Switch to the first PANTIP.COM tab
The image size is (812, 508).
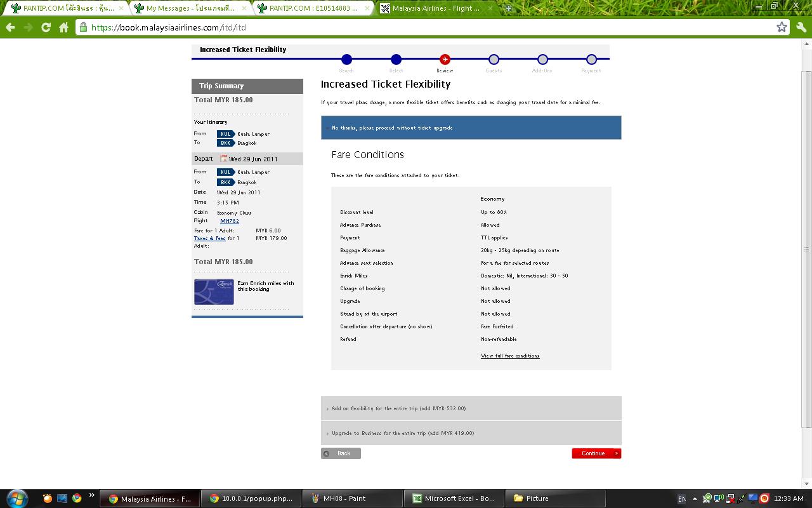pyautogui.click(x=65, y=8)
